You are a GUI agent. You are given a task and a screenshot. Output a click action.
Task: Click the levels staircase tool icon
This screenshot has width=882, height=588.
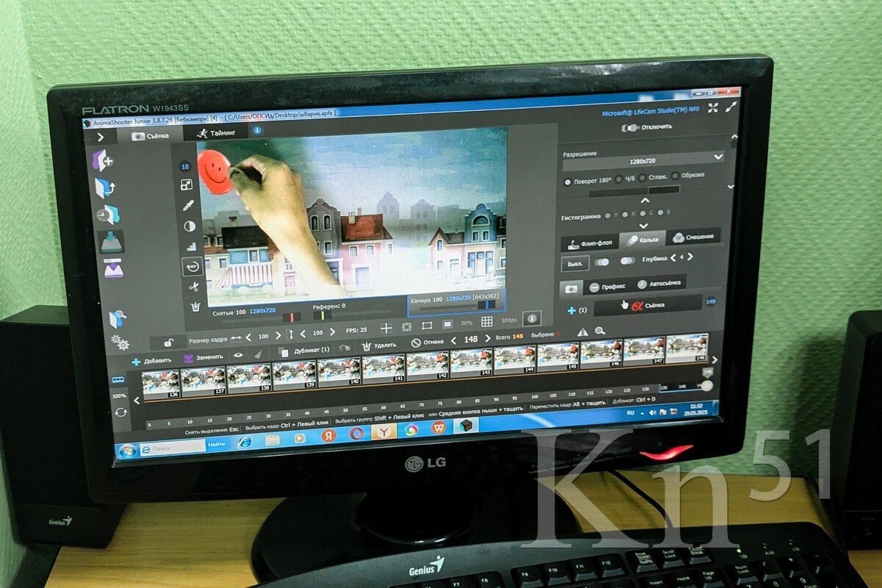(x=191, y=247)
